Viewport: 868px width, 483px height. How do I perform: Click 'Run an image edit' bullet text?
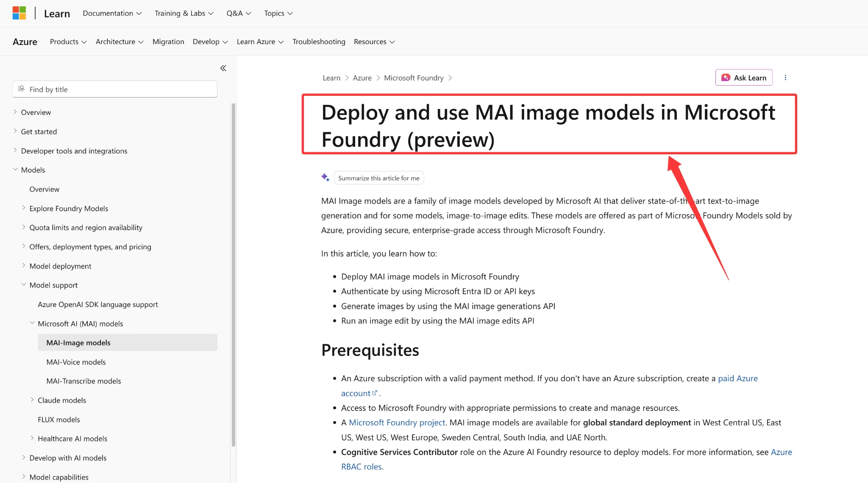pos(437,321)
